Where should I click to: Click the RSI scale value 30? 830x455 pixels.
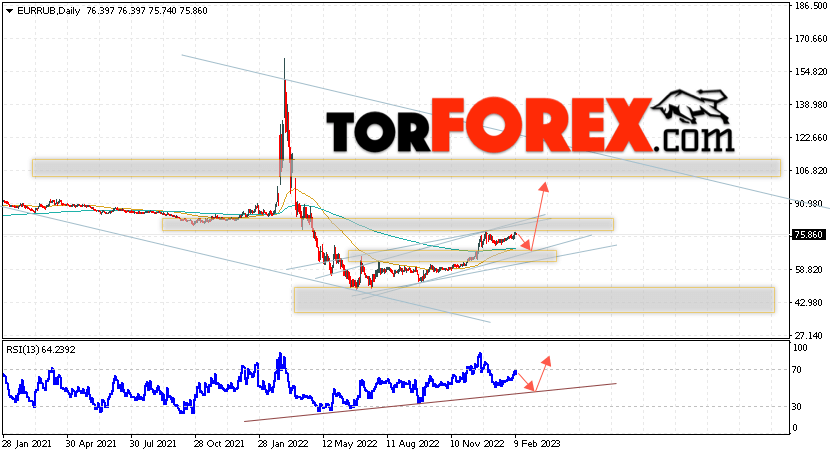pos(797,406)
